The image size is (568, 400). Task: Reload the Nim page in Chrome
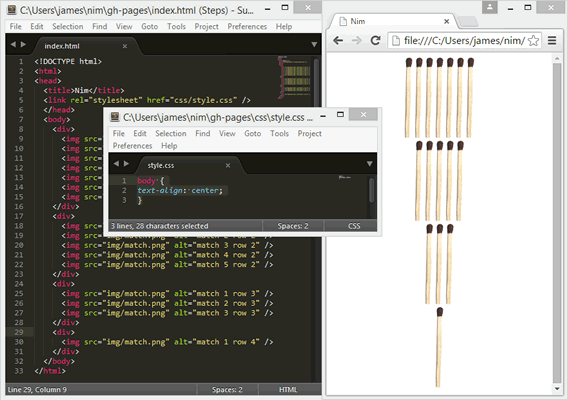click(x=376, y=41)
